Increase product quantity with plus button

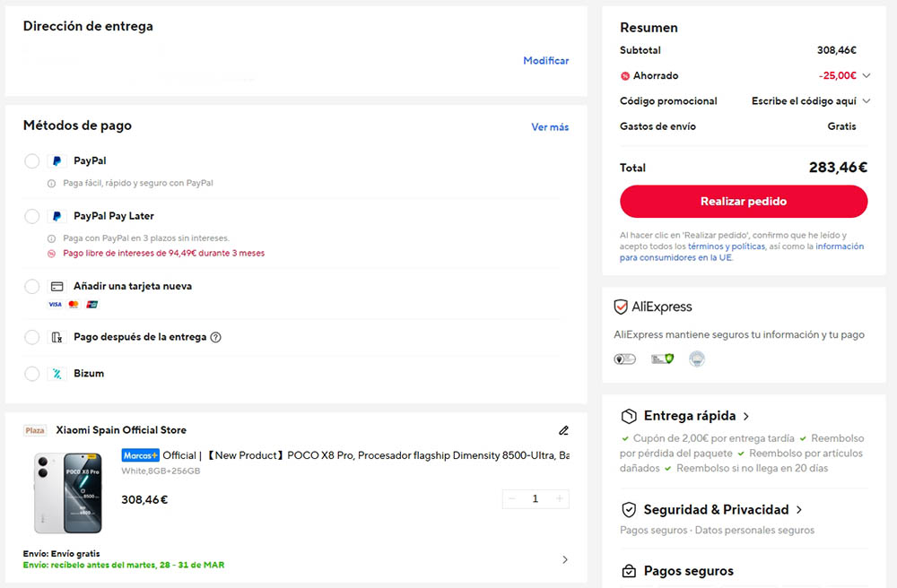pyautogui.click(x=560, y=498)
